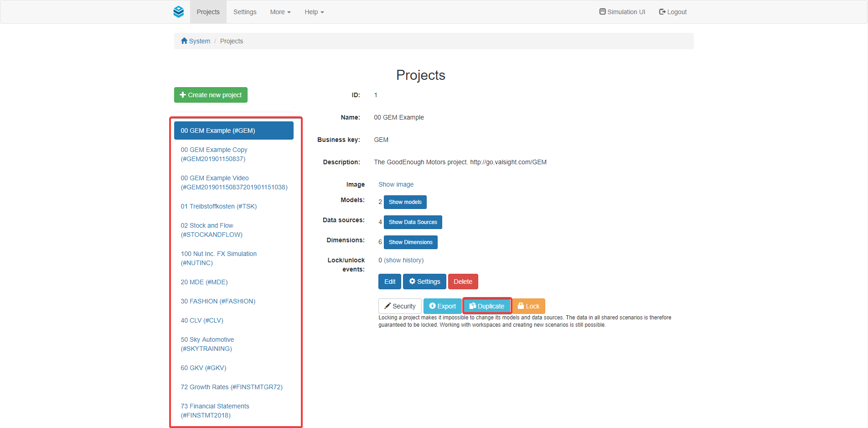This screenshot has width=868, height=428.
Task: Click the Logout icon link
Action: click(672, 12)
